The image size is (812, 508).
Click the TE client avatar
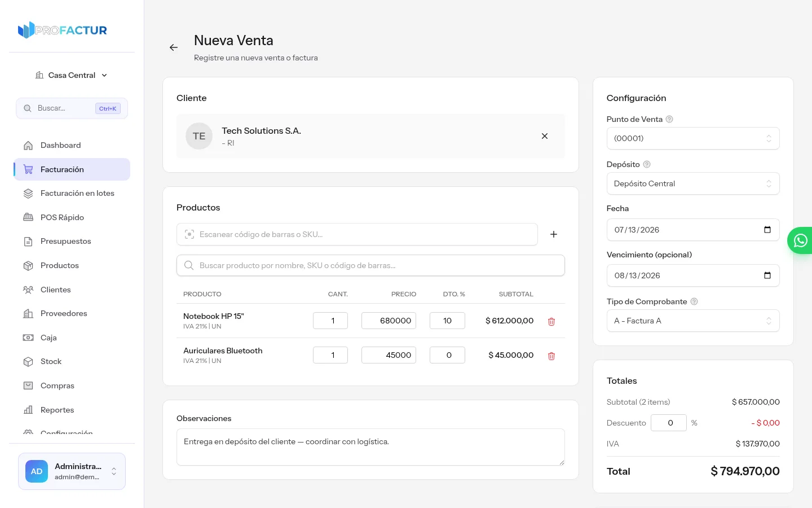click(x=199, y=136)
